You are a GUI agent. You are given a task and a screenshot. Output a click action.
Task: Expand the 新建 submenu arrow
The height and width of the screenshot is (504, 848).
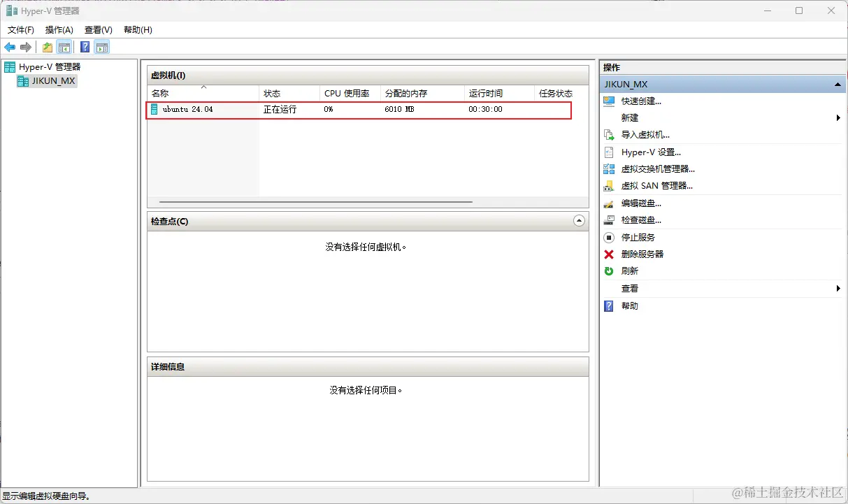point(838,118)
